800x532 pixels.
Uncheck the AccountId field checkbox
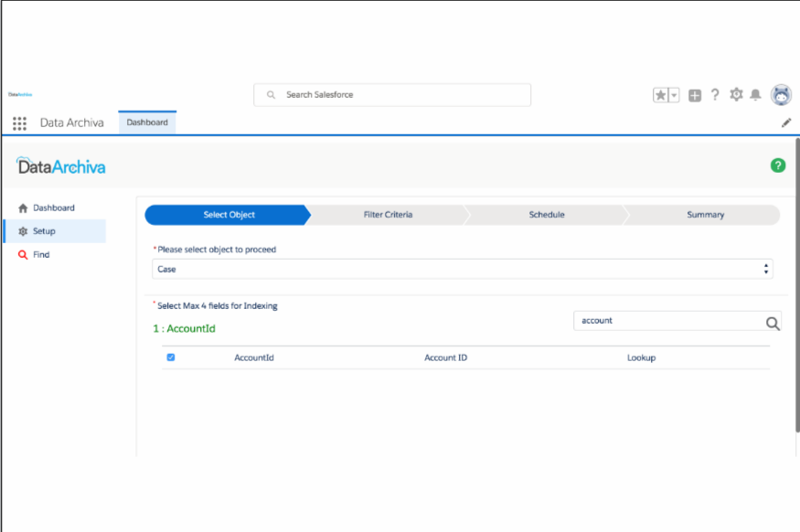click(171, 357)
